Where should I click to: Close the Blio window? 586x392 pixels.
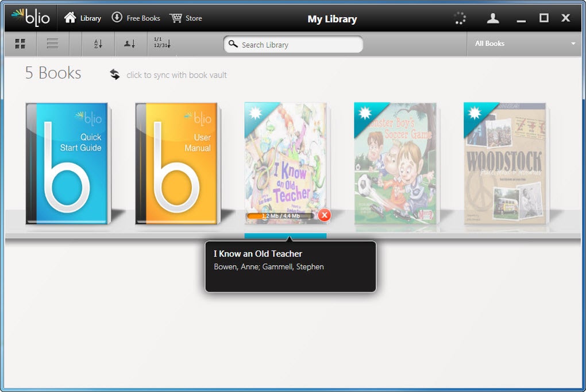(566, 18)
